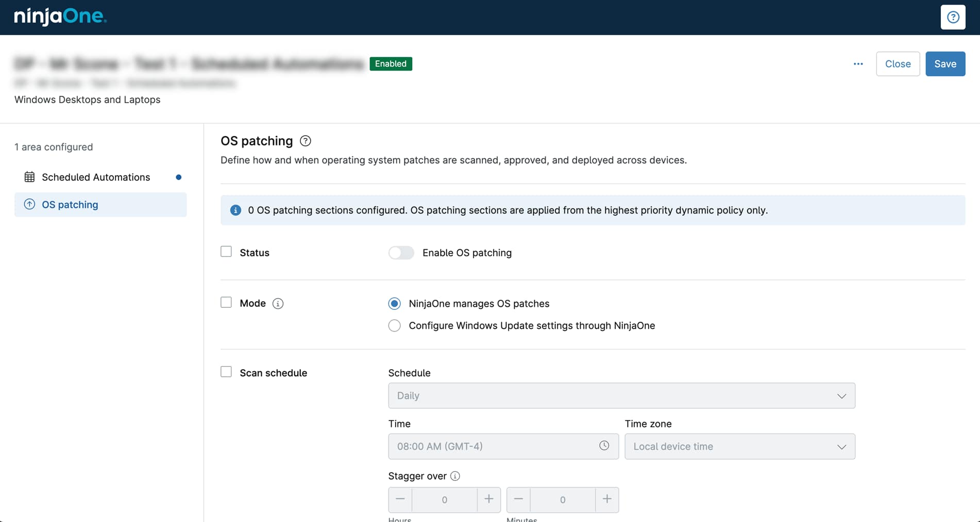The image size is (980, 522).
Task: Click the help icon in top header
Action: tap(953, 17)
